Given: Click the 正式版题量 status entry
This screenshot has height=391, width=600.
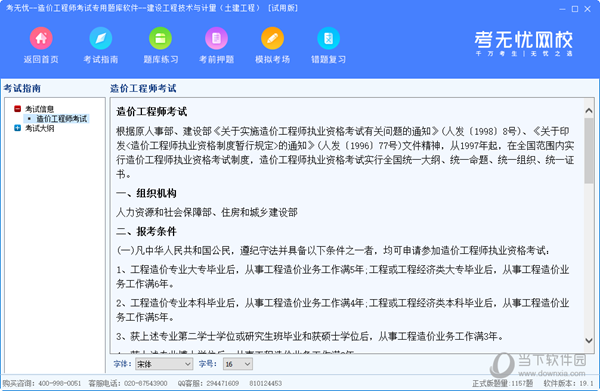Looking at the screenshot, I should 502,383.
